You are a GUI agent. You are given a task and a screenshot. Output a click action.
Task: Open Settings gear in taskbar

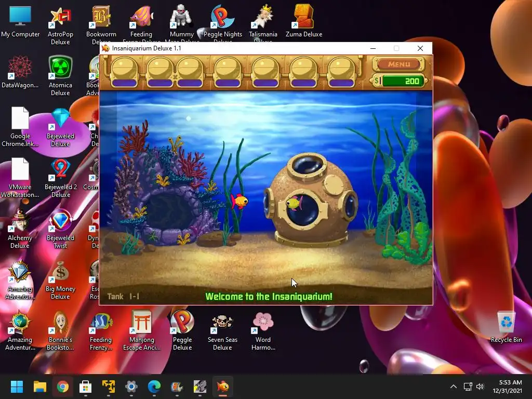[131, 387]
